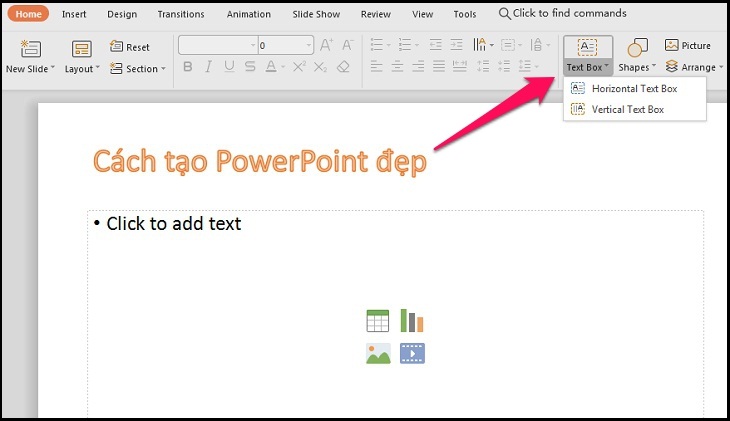The width and height of the screenshot is (730, 421).
Task: Toggle italic formatting
Action: click(209, 67)
